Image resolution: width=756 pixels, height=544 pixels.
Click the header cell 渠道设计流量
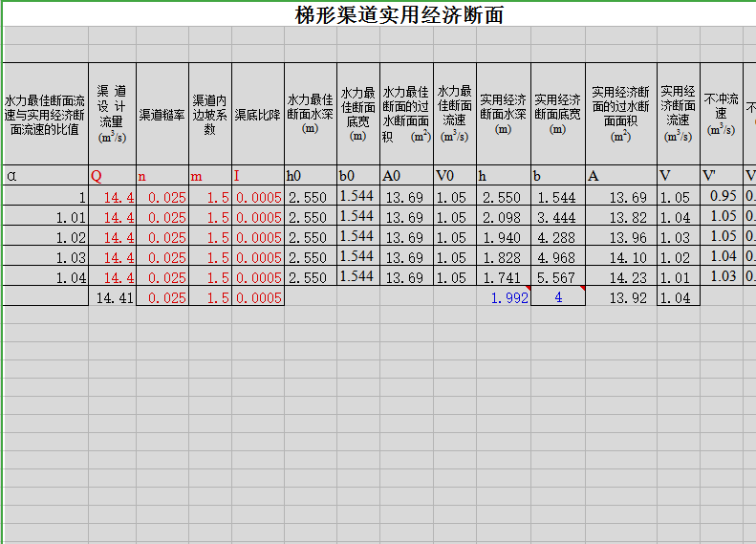(x=112, y=114)
